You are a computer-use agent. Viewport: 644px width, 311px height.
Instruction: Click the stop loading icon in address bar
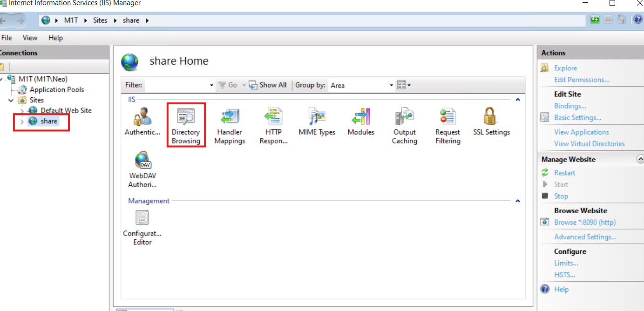click(609, 20)
